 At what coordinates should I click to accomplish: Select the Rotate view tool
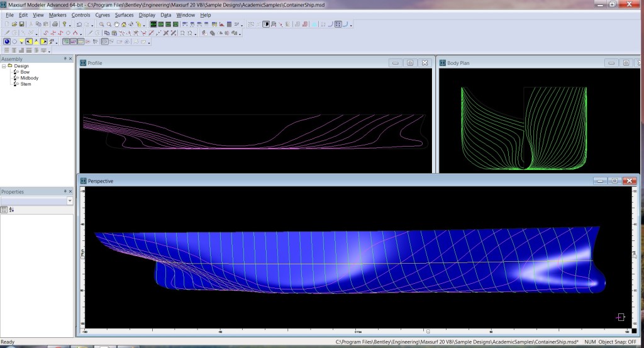click(131, 25)
